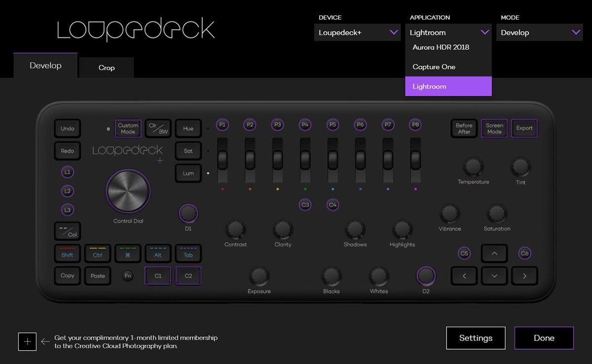Click the Temperature knob

(x=473, y=167)
